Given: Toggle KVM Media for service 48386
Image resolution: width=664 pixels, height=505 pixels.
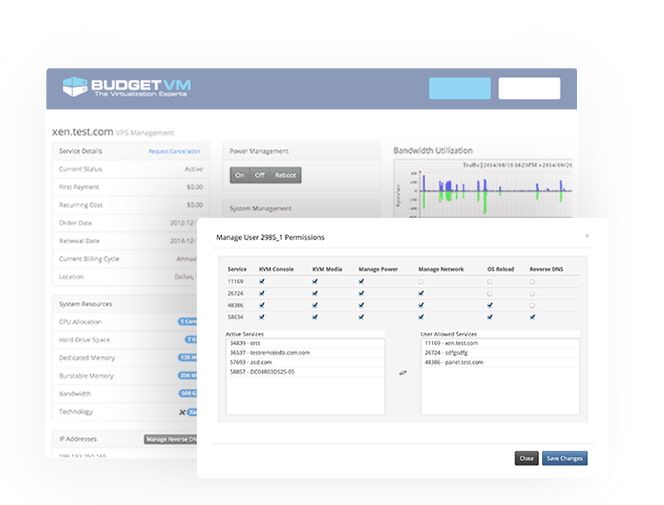Looking at the screenshot, I should [x=314, y=305].
